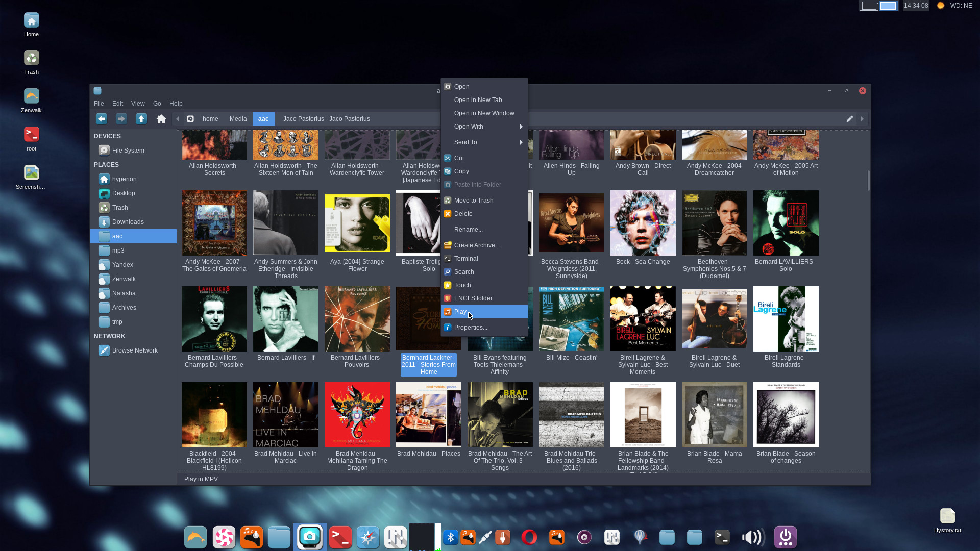Go up to parent folder
This screenshot has height=551, width=980.
click(141, 119)
